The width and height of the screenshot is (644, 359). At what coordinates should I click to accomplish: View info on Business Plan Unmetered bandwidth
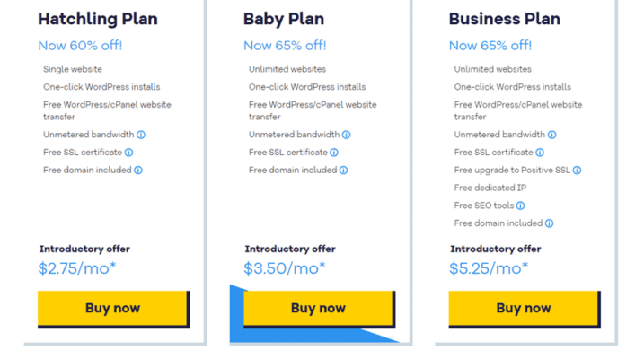click(552, 135)
